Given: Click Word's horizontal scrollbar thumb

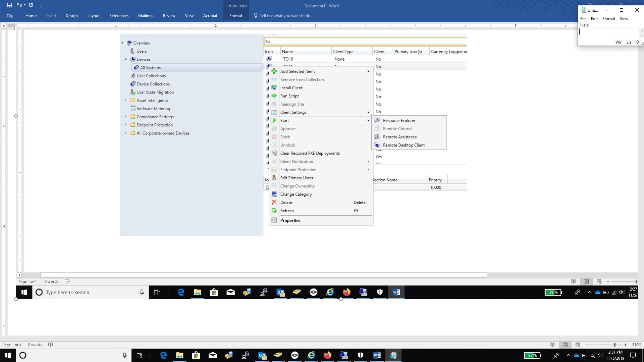Looking at the screenshot, I should click(x=263, y=275).
